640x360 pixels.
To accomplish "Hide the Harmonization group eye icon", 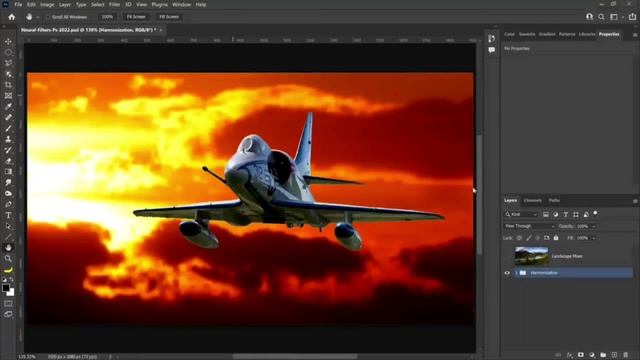I will (507, 273).
